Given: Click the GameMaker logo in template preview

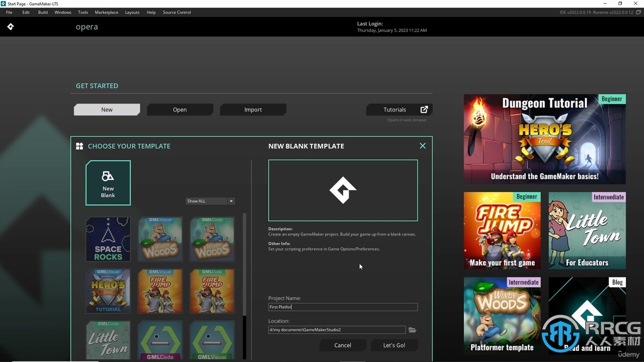Looking at the screenshot, I should [343, 190].
